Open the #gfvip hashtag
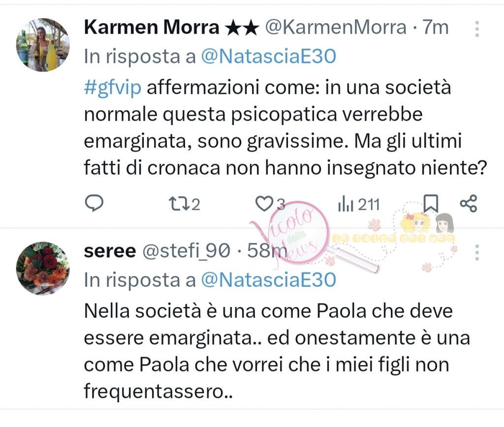 [113, 88]
